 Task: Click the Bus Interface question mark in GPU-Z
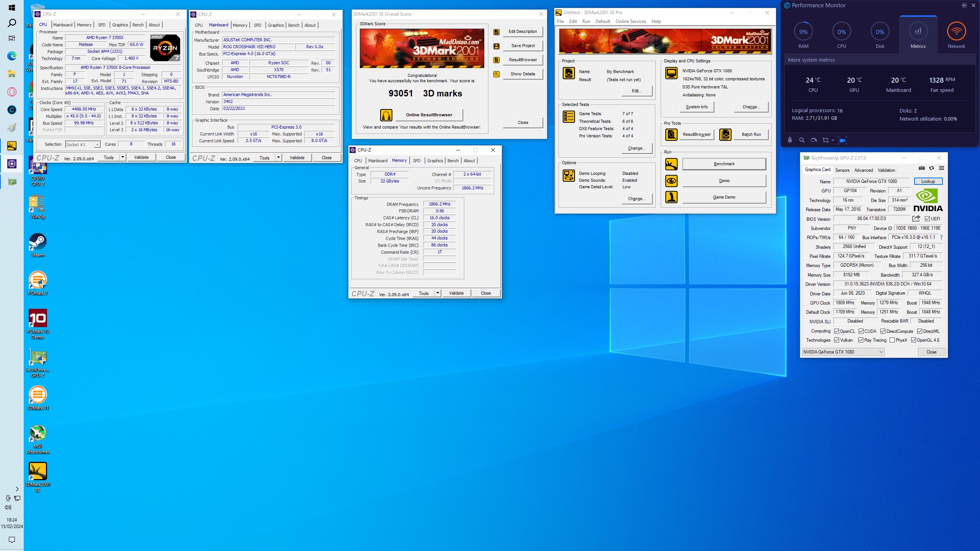click(941, 237)
